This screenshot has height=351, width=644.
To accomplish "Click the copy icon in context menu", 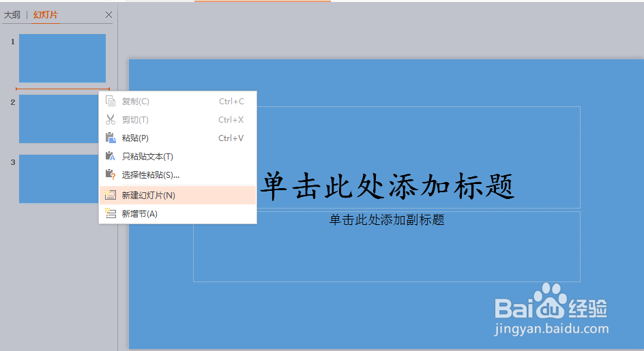I will pyautogui.click(x=111, y=101).
